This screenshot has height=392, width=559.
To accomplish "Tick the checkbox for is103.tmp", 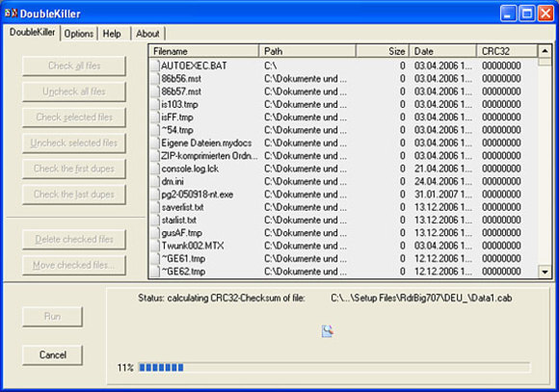I will point(155,104).
